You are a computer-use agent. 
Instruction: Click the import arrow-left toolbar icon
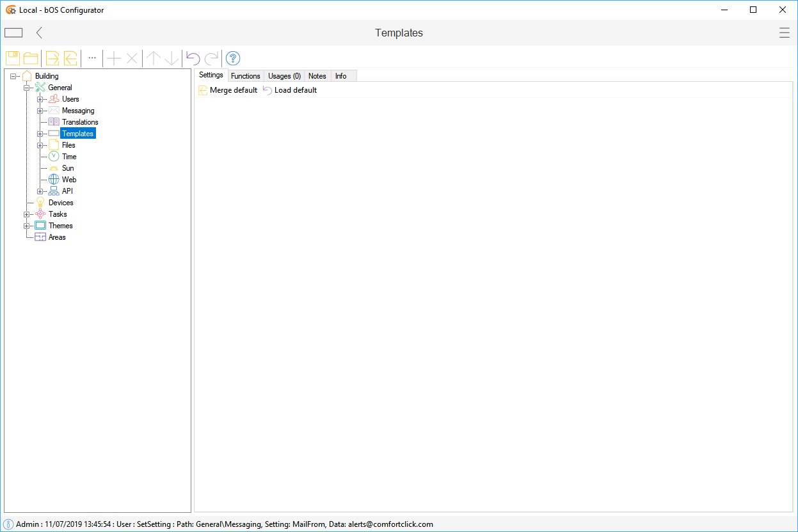tap(70, 58)
